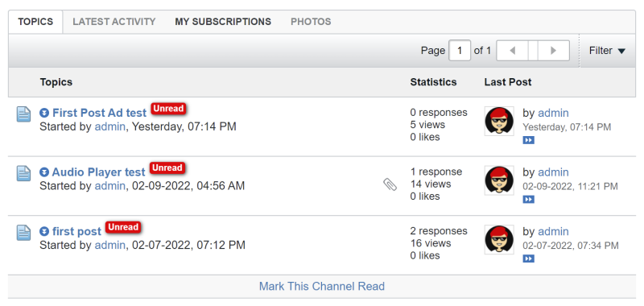
Task: Click 'Yesterday, 07:14 PM' last post date
Action: pos(567,127)
